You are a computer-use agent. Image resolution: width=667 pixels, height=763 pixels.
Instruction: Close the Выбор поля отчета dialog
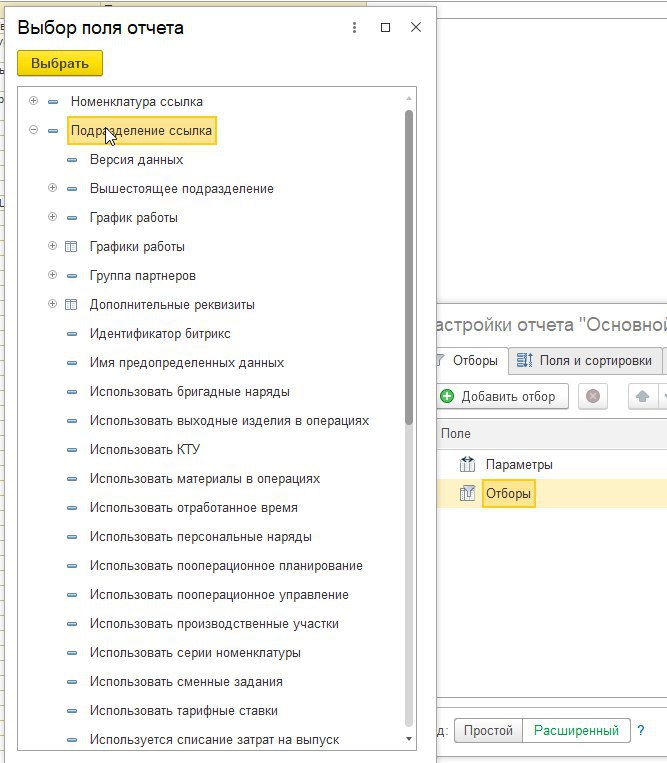(x=416, y=27)
